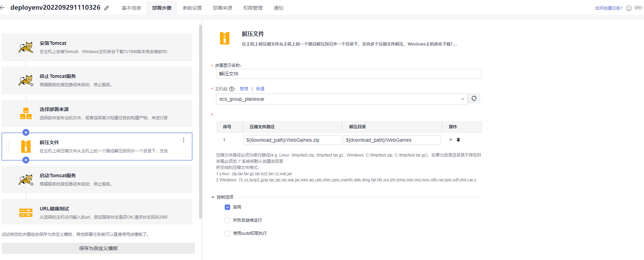Add a new row in the file table
Screen dimensions: 644x260
pyautogui.click(x=451, y=140)
